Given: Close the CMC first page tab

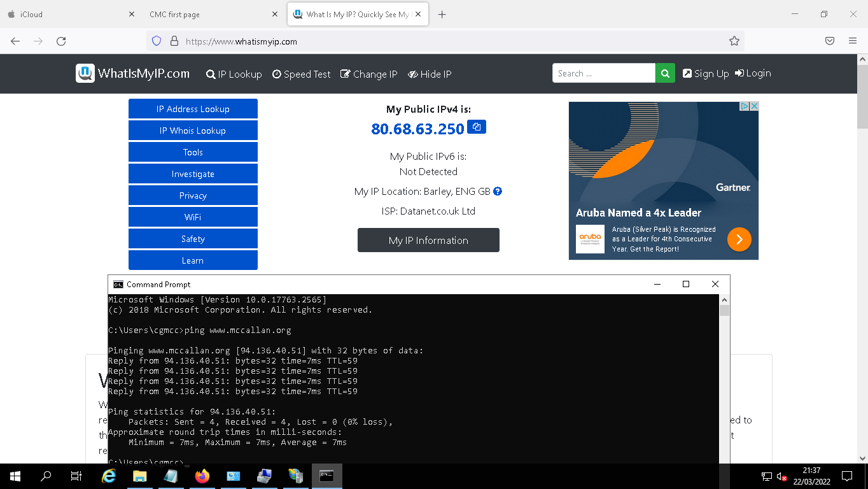Looking at the screenshot, I should click(x=275, y=14).
